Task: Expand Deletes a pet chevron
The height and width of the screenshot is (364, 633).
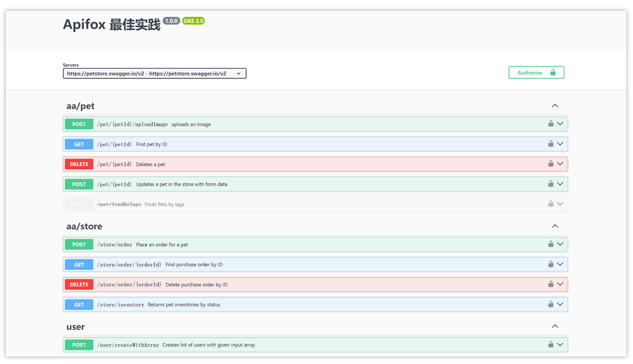Action: pos(560,164)
